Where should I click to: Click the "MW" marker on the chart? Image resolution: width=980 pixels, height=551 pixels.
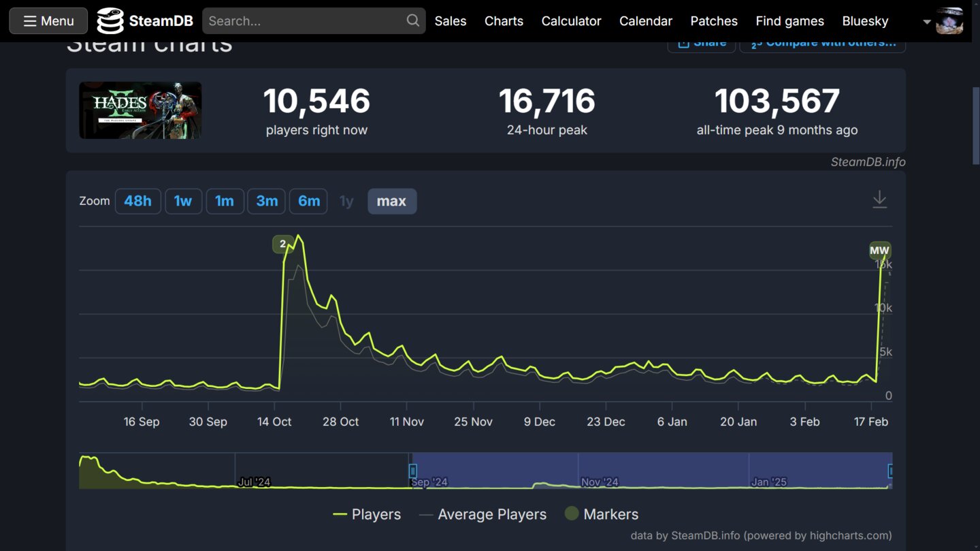[x=879, y=251]
